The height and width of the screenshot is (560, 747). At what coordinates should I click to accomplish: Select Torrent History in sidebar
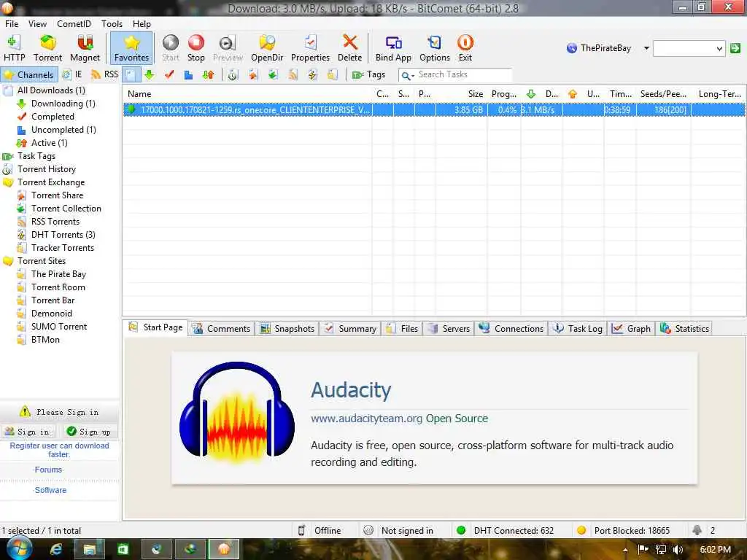pyautogui.click(x=46, y=169)
